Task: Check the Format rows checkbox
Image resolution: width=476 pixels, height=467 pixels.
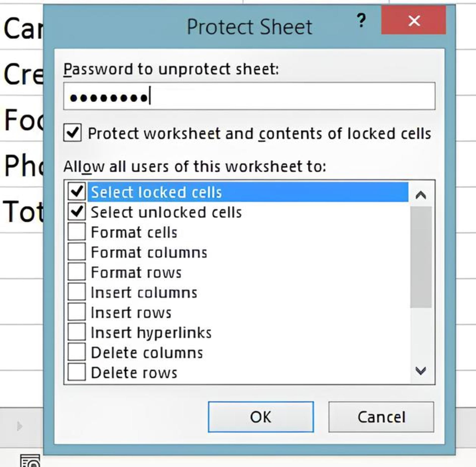Action: pyautogui.click(x=77, y=272)
